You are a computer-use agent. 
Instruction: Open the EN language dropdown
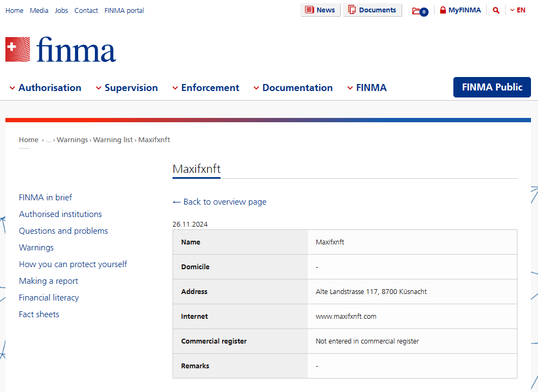(518, 10)
